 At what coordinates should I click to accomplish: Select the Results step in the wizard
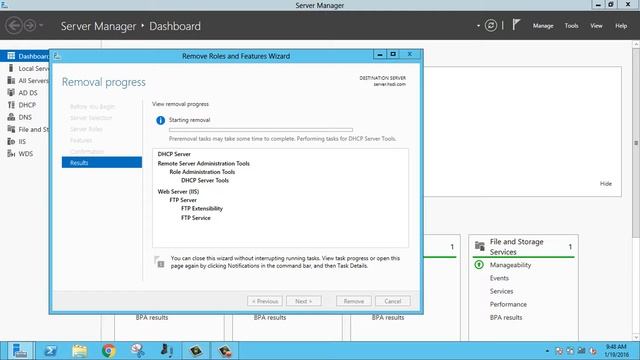tap(102, 162)
